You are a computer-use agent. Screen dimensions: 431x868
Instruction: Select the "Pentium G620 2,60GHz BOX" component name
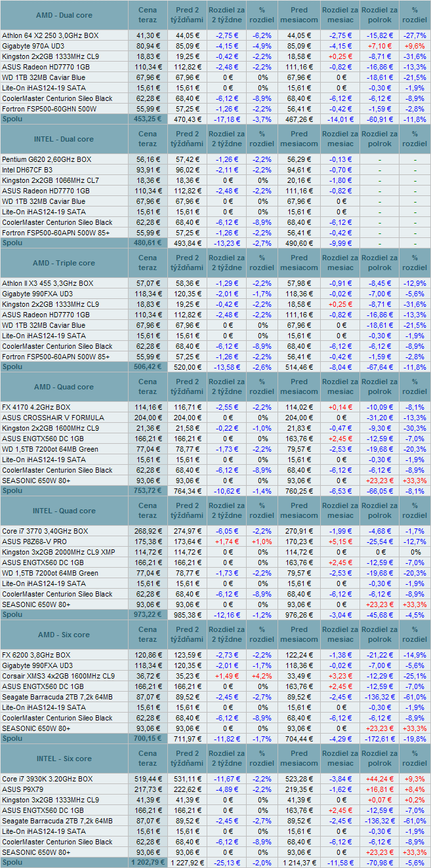tap(46, 160)
